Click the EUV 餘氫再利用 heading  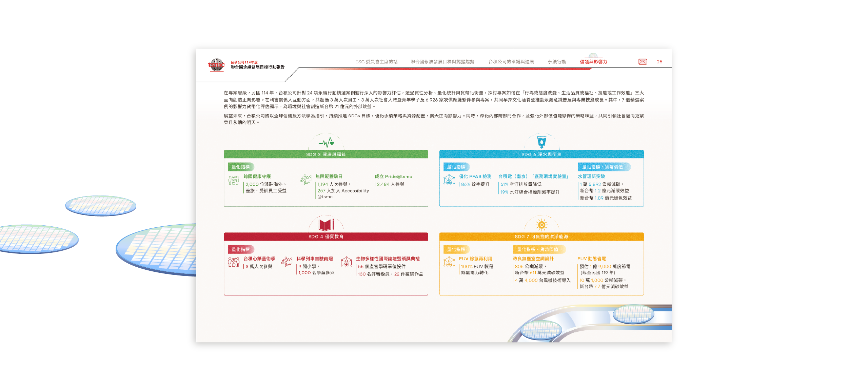[475, 259]
